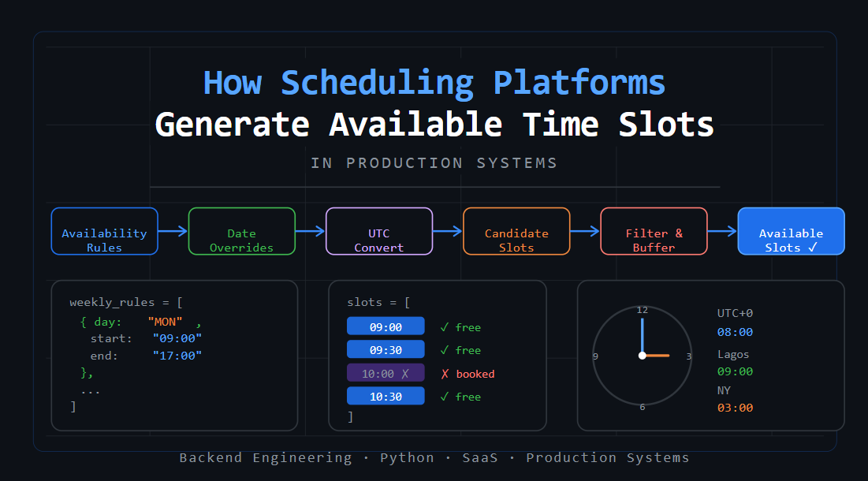Click the 12 on the clock

pyautogui.click(x=643, y=310)
